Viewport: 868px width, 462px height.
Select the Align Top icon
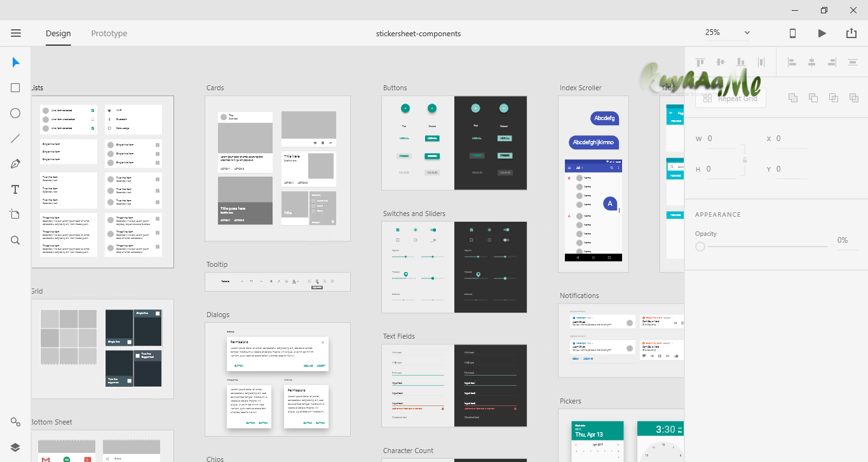point(700,62)
